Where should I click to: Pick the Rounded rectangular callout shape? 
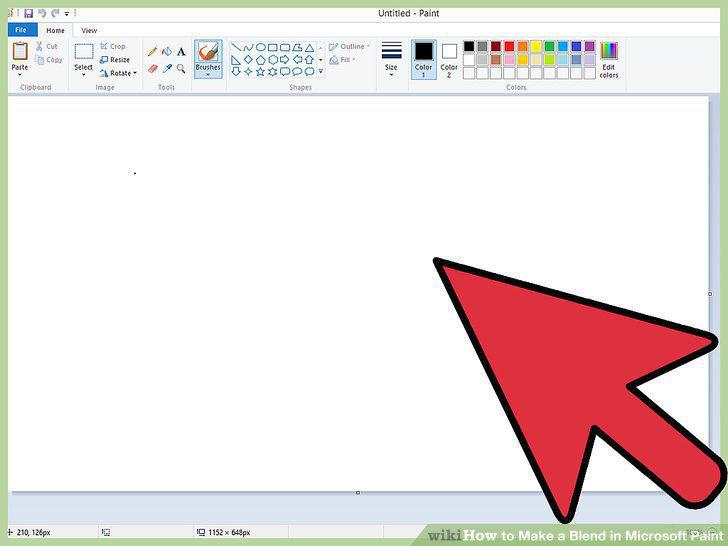[285, 72]
